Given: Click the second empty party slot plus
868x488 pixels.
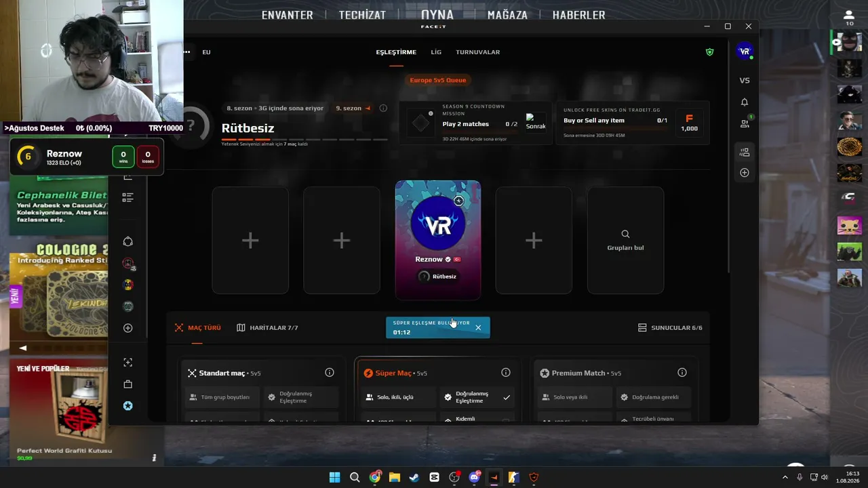Looking at the screenshot, I should coord(342,241).
